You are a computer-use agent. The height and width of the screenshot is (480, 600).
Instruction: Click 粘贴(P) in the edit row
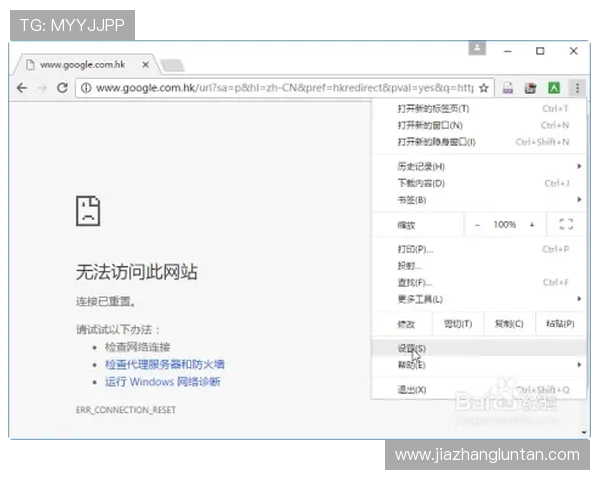[561, 324]
